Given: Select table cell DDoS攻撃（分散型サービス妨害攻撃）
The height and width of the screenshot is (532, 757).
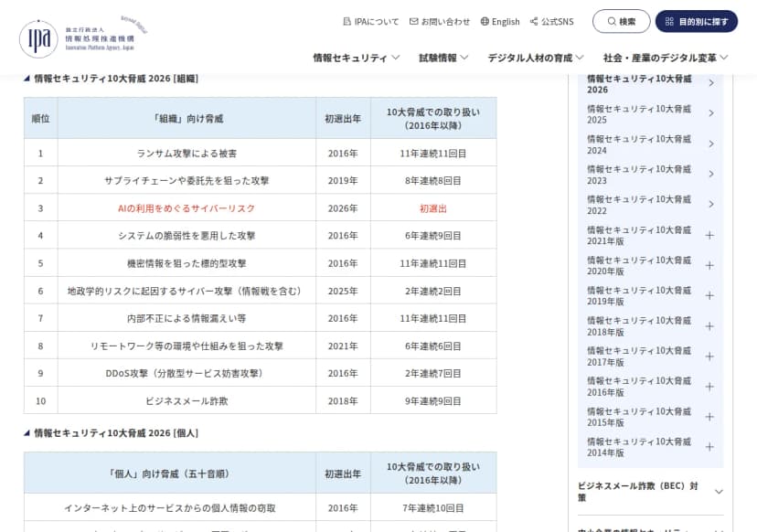Looking at the screenshot, I should pyautogui.click(x=187, y=373).
